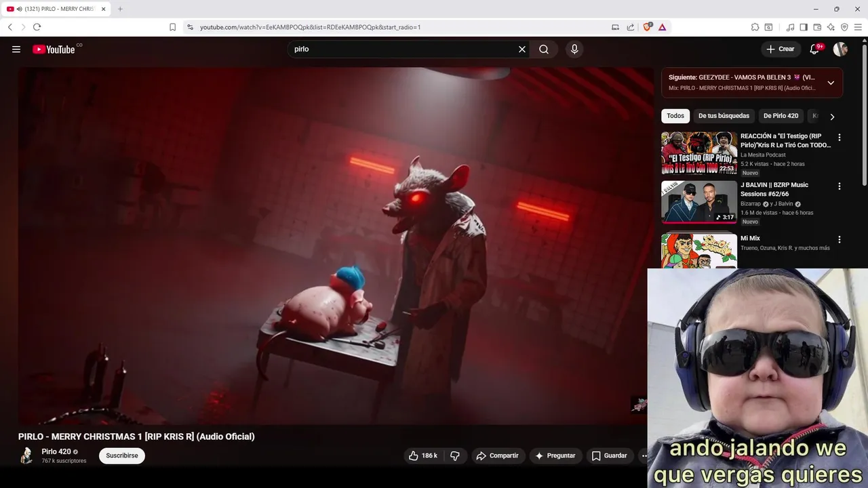Click the Mi Mix title text
The width and height of the screenshot is (868, 488).
pyautogui.click(x=750, y=239)
